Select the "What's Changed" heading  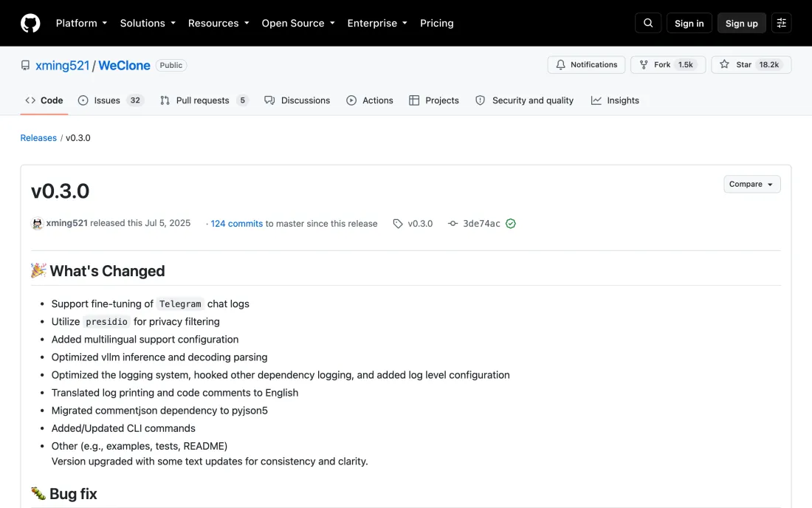(x=107, y=271)
